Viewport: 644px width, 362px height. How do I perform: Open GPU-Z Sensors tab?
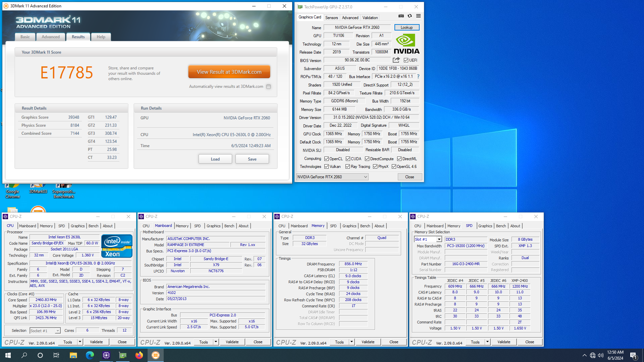pos(331,18)
